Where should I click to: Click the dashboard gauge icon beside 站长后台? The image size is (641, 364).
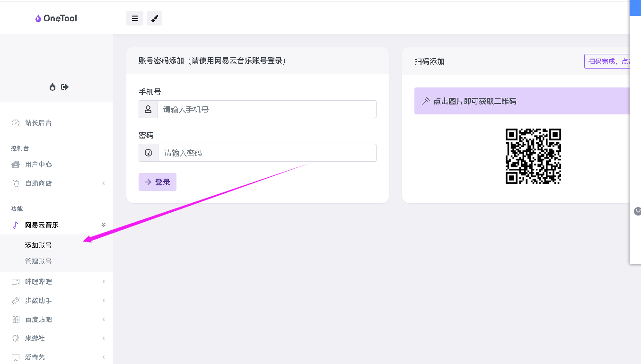click(x=16, y=123)
